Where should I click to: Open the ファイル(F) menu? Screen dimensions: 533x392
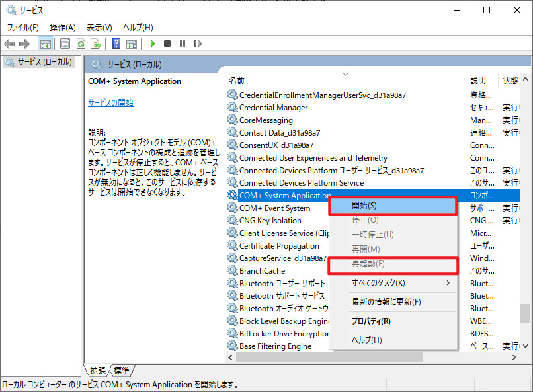(22, 28)
